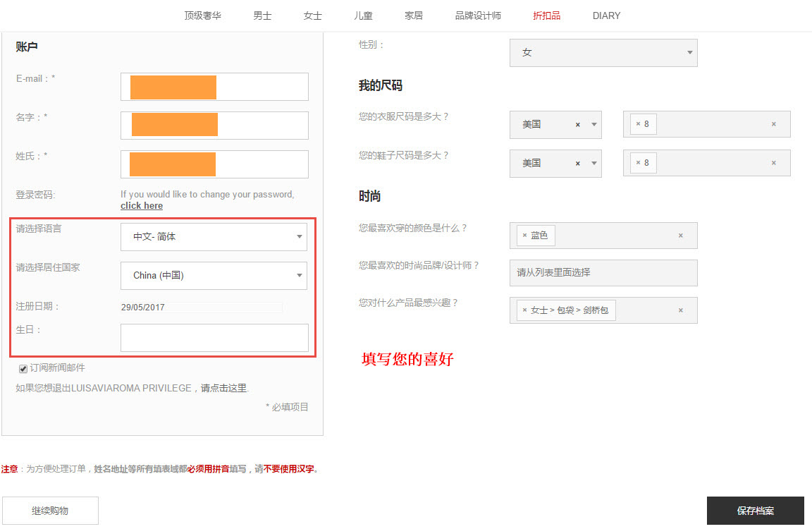Remove the clothing size 8 tag
Image resolution: width=812 pixels, height=529 pixels.
click(638, 124)
